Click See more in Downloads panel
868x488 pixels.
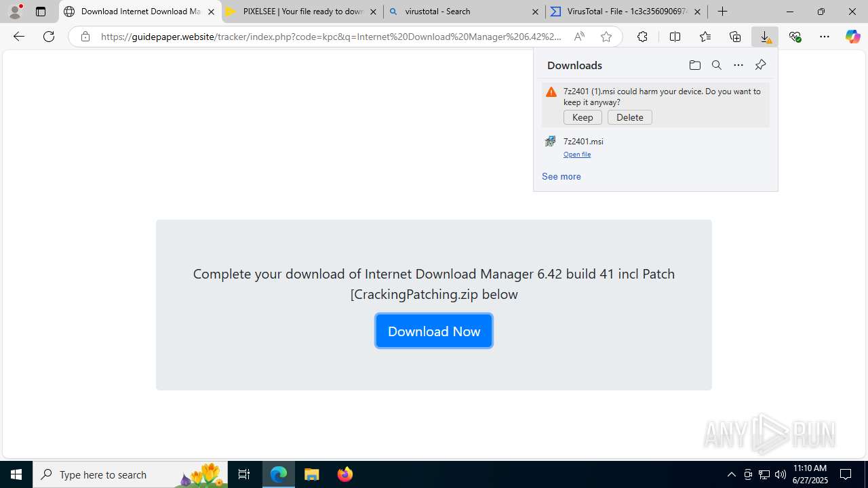click(x=561, y=176)
